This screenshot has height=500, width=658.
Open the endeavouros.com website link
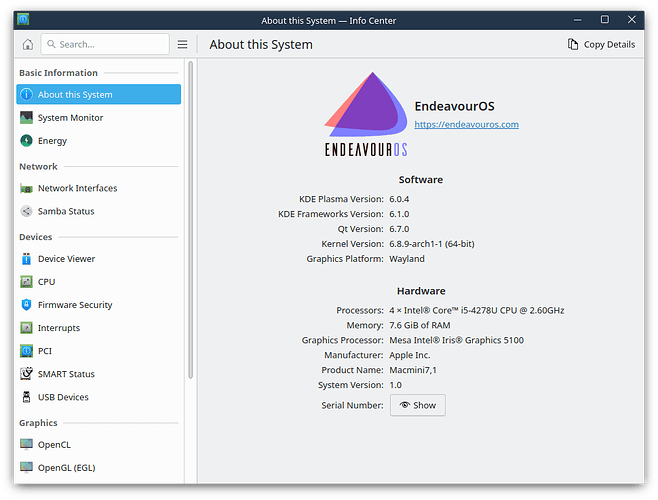(x=466, y=125)
